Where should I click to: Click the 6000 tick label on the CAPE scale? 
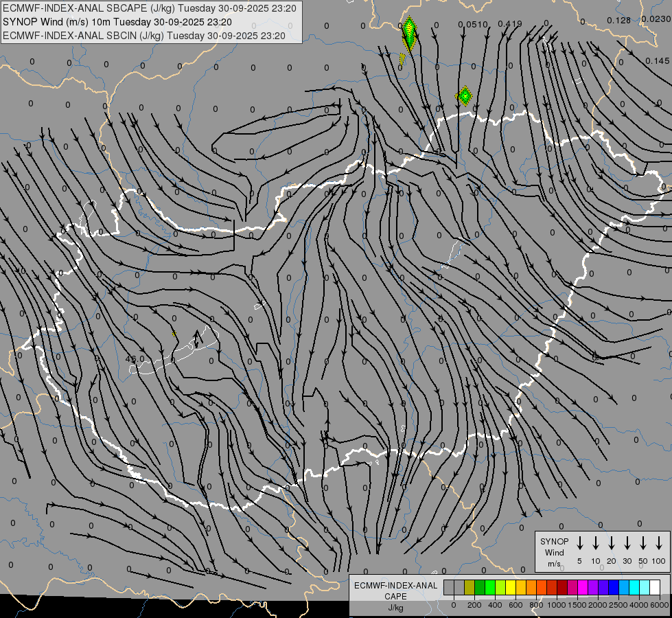pos(659,605)
